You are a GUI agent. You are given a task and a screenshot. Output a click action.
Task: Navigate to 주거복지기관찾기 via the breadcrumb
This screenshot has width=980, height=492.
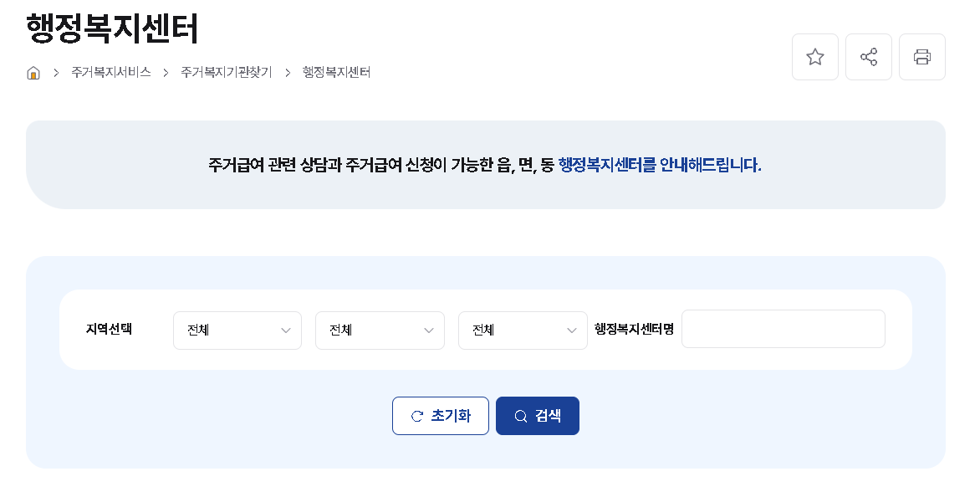pyautogui.click(x=227, y=73)
